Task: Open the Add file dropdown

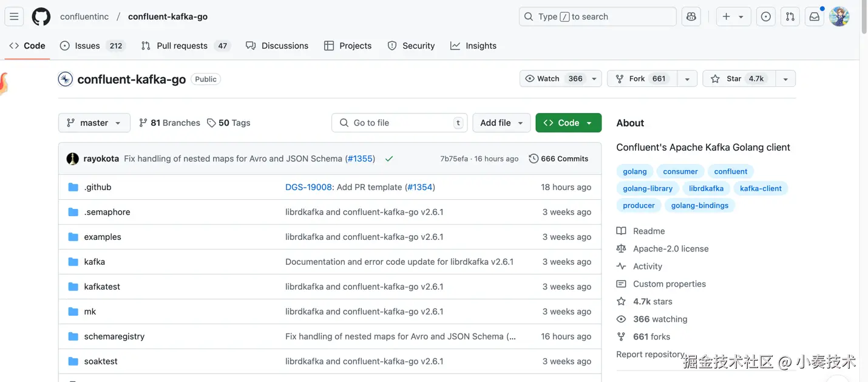Action: pos(501,123)
